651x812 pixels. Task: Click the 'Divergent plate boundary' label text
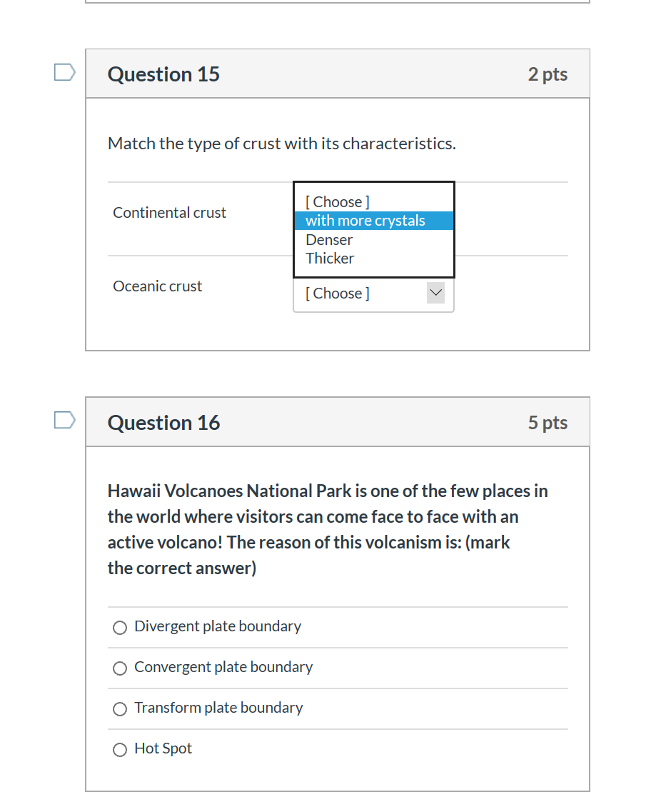(x=217, y=626)
